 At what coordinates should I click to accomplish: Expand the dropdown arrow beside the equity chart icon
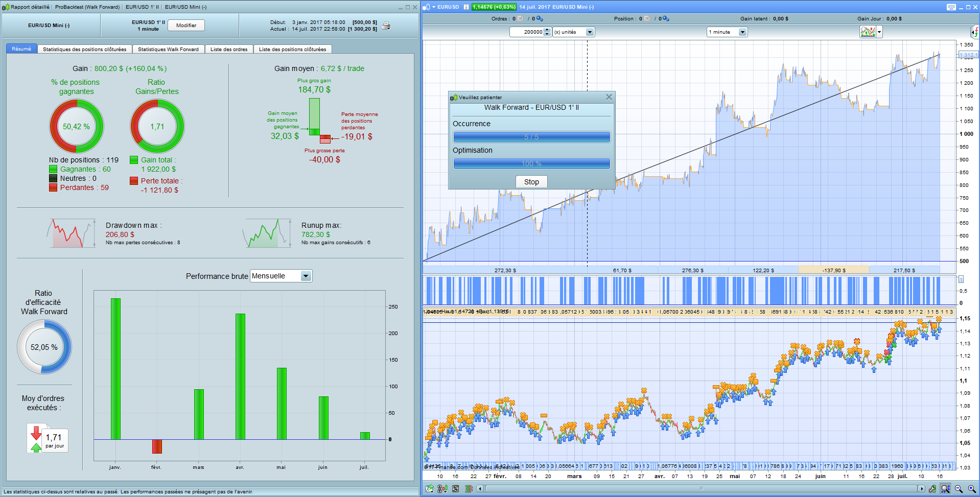(x=879, y=32)
